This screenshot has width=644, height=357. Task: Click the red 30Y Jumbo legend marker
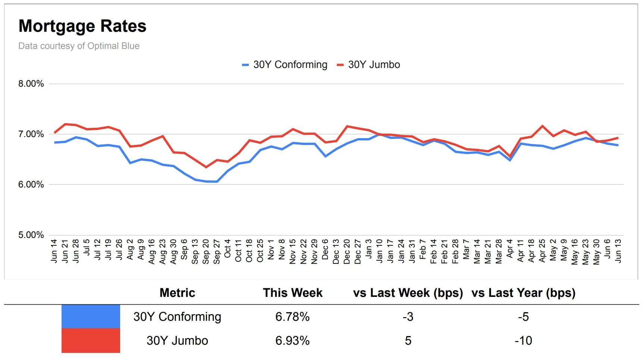click(x=340, y=65)
